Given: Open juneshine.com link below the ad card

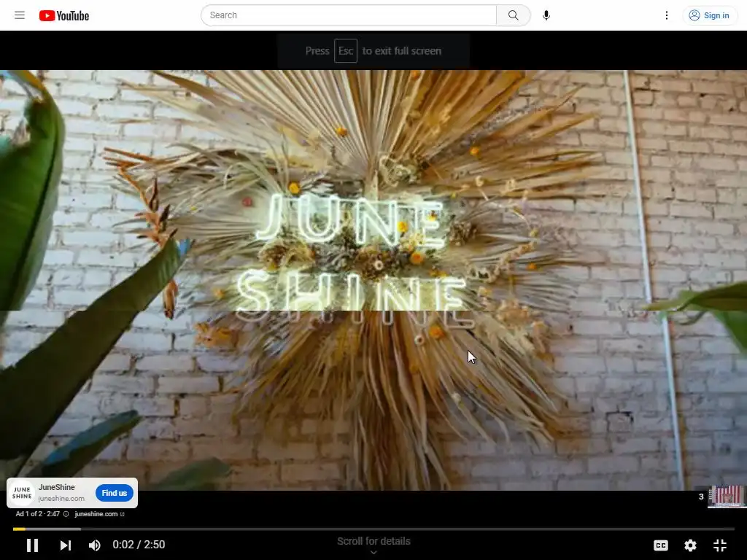Looking at the screenshot, I should click(99, 514).
